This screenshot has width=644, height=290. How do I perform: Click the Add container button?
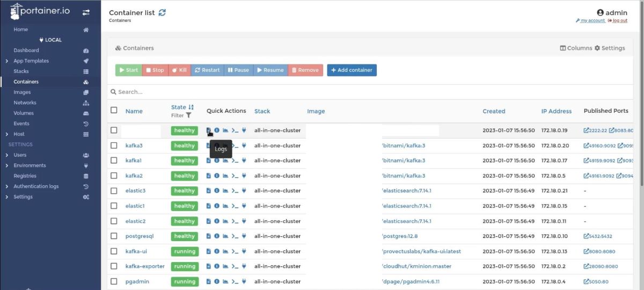tap(352, 70)
